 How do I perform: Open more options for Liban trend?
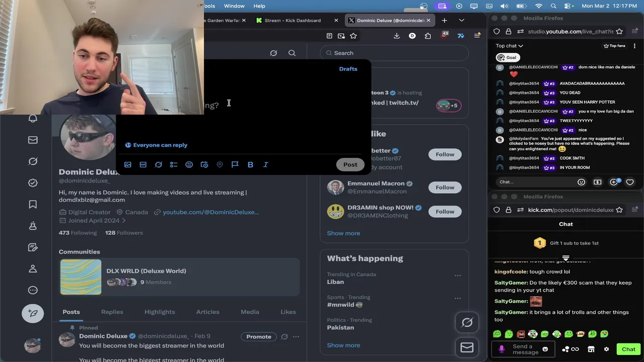pyautogui.click(x=458, y=276)
